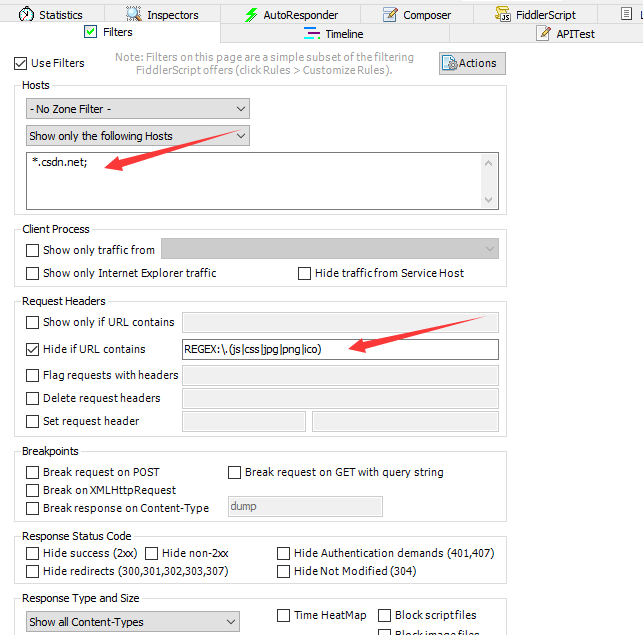Open the APITest tab
The width and height of the screenshot is (643, 635).
tap(566, 34)
